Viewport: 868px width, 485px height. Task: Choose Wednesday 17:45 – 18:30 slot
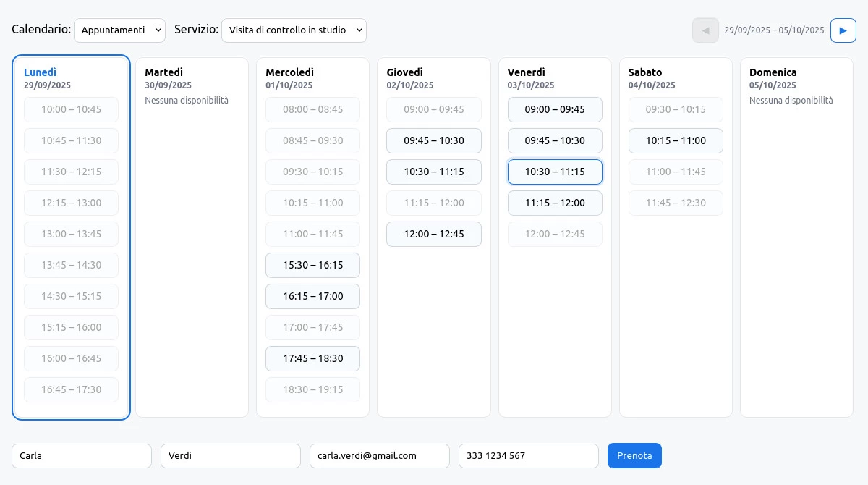[x=312, y=359]
